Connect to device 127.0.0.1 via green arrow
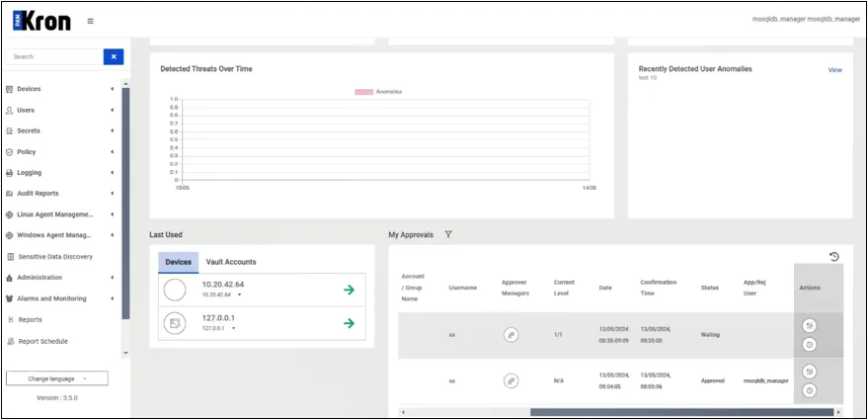Screen dimensions: 868x420 349,323
